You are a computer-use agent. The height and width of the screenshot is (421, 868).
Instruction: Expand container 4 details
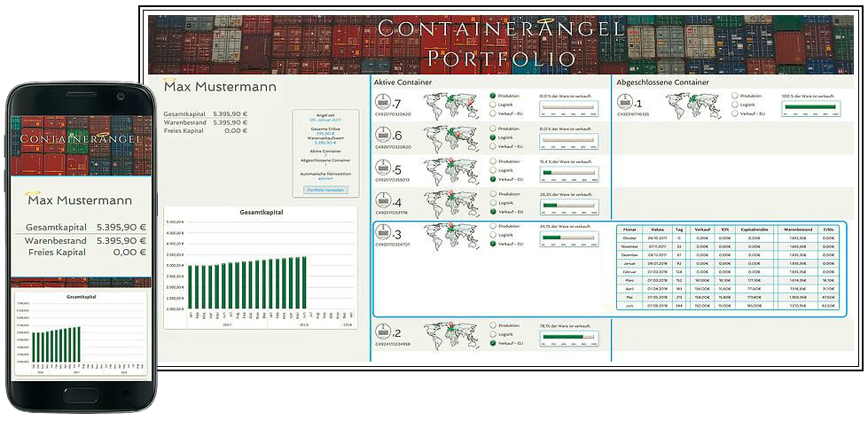tap(399, 202)
